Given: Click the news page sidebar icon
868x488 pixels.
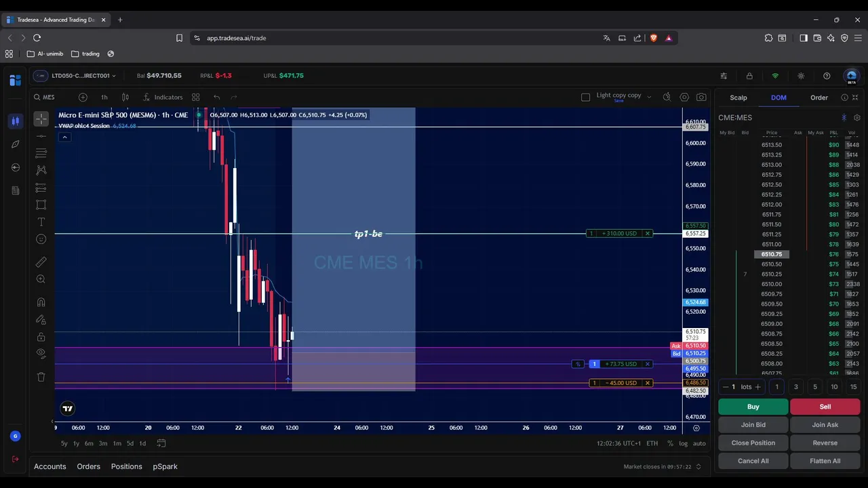Looking at the screenshot, I should (15, 191).
